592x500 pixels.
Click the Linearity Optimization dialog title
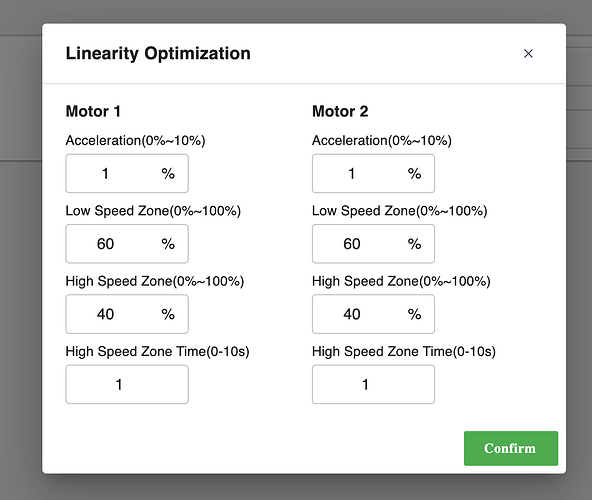(158, 54)
